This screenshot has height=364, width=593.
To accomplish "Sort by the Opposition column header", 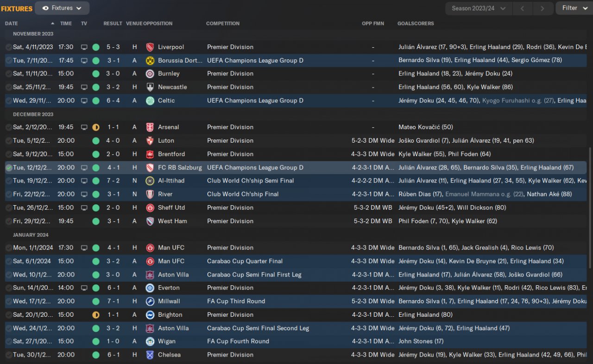I will pos(158,24).
